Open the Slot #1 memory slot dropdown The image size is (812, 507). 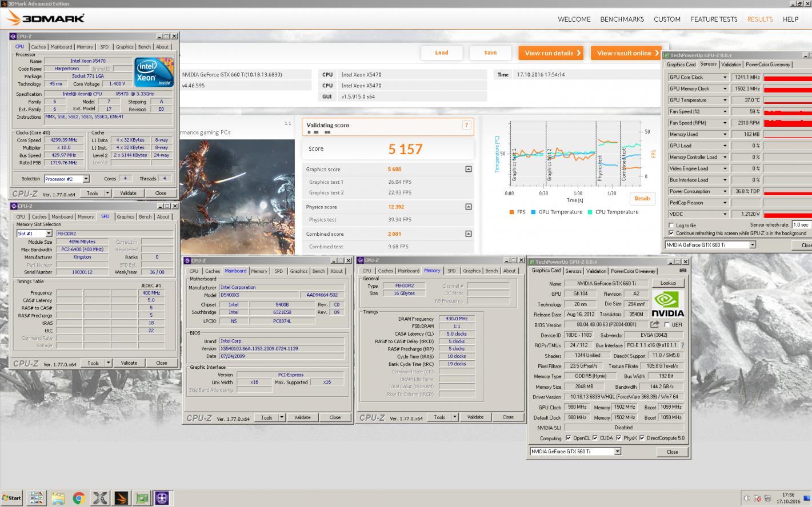point(49,234)
